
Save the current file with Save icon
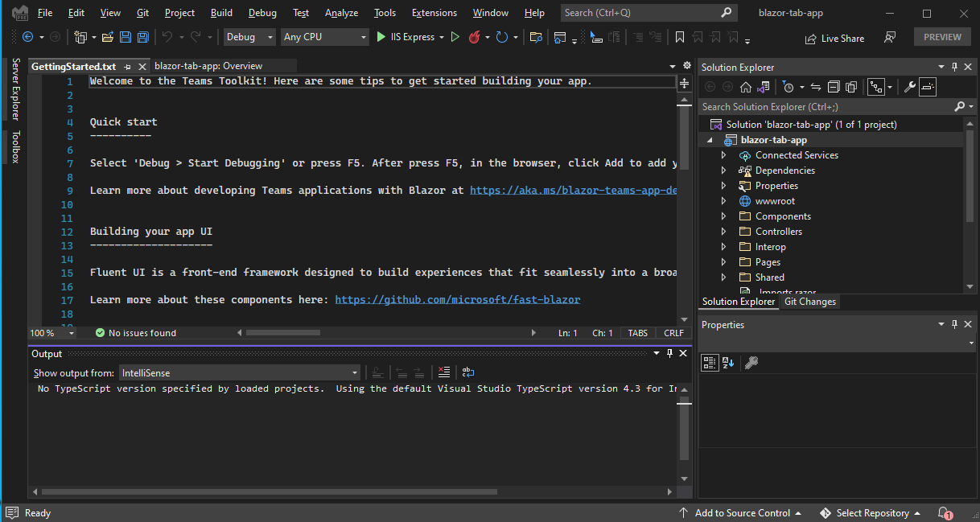126,37
